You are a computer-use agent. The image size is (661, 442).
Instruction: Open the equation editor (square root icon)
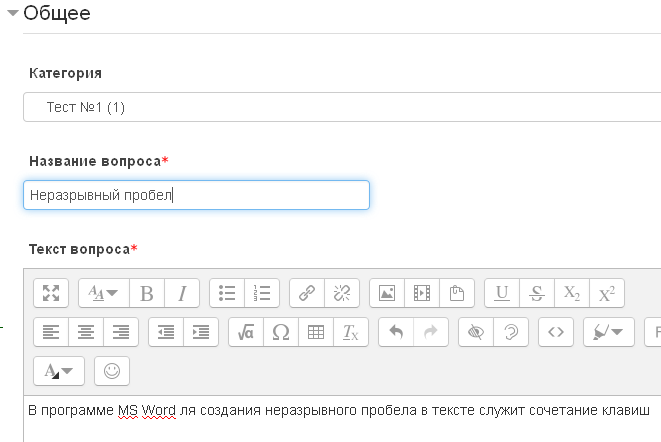point(246,332)
